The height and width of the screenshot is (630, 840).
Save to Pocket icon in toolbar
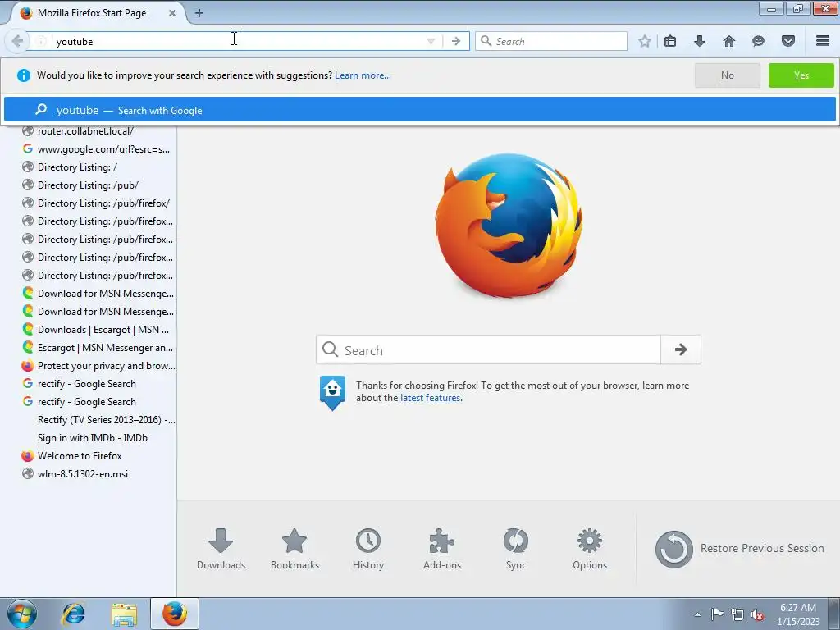tap(787, 41)
